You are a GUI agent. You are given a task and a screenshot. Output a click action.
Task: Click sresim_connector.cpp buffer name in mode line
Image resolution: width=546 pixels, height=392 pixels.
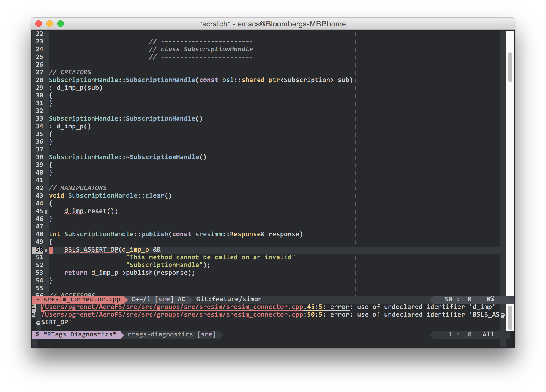[82, 299]
